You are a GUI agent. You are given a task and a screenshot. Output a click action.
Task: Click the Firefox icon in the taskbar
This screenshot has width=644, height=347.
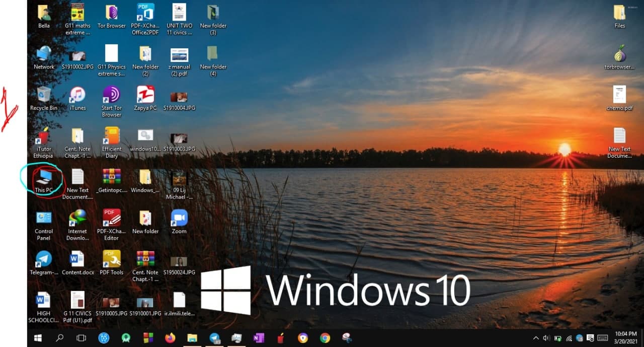click(170, 338)
